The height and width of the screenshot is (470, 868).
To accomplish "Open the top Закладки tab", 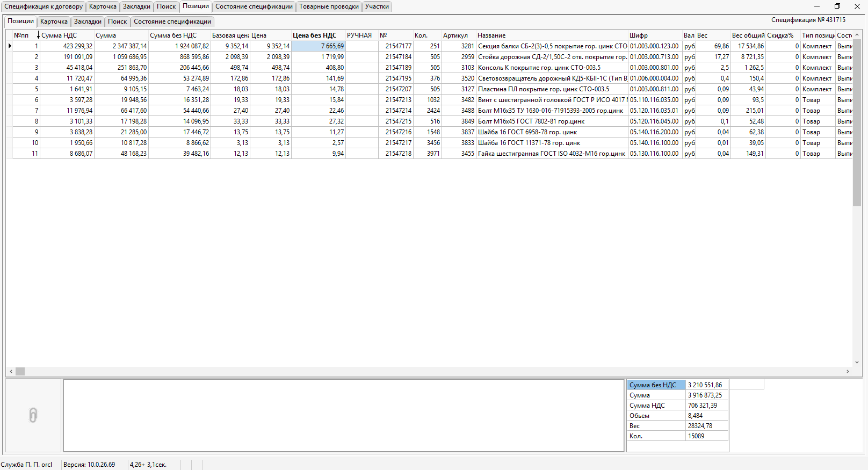I will click(136, 6).
